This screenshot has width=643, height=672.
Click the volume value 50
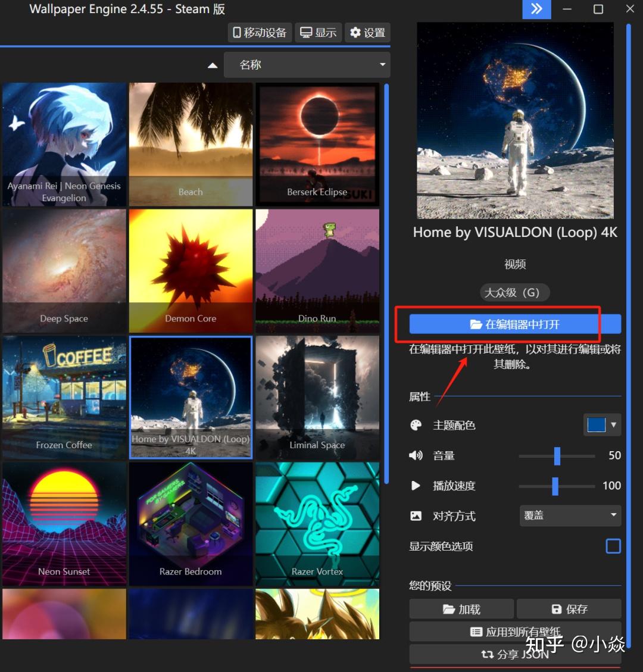pos(614,455)
